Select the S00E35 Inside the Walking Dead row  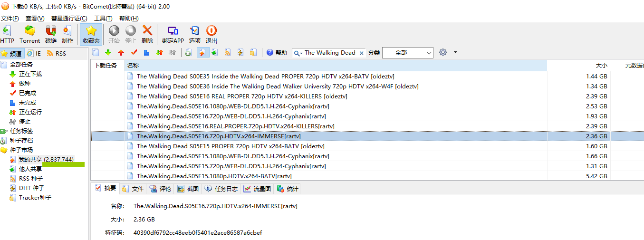(367, 76)
